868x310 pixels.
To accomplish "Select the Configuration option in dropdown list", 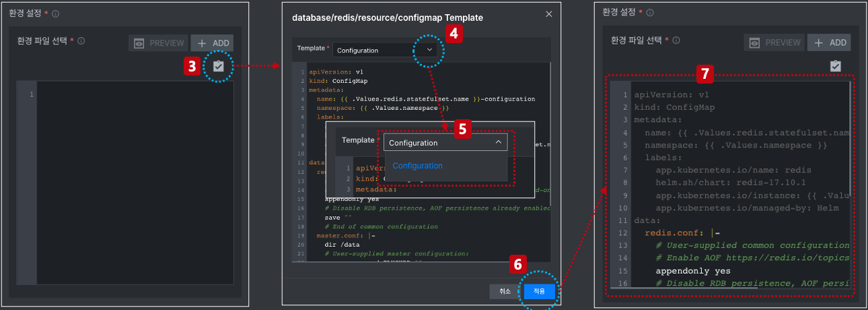I will point(418,166).
